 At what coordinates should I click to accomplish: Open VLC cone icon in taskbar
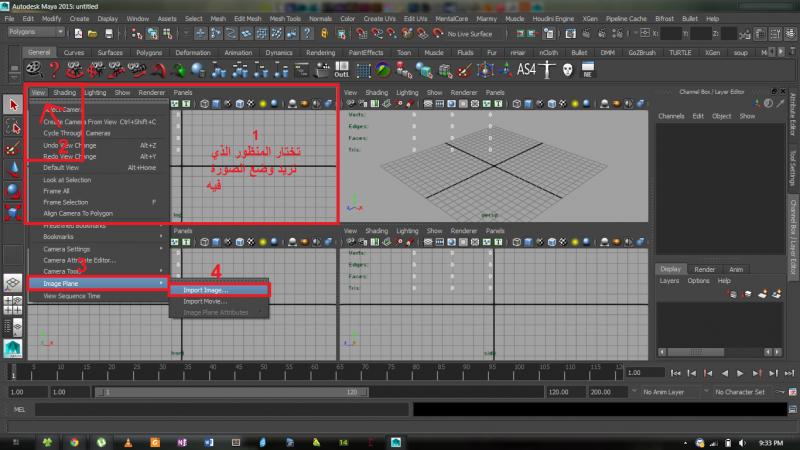[128, 442]
